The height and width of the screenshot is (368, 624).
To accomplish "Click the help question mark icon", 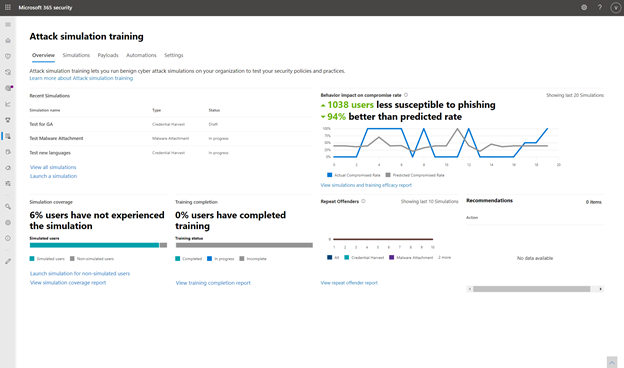I will (x=600, y=8).
